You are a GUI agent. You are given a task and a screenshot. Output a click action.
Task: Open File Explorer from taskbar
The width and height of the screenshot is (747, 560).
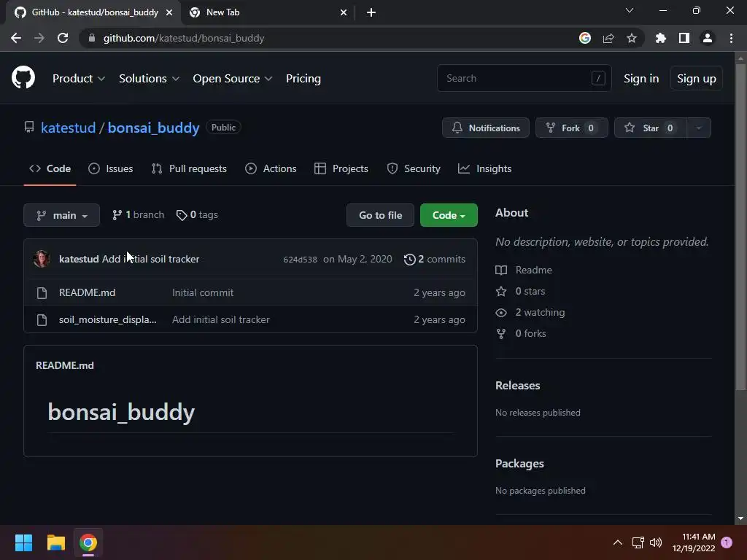pyautogui.click(x=55, y=542)
